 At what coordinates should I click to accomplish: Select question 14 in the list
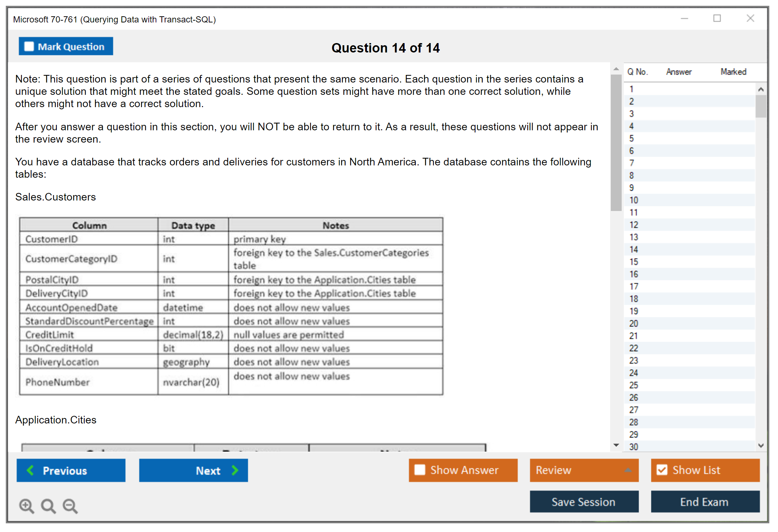(634, 250)
